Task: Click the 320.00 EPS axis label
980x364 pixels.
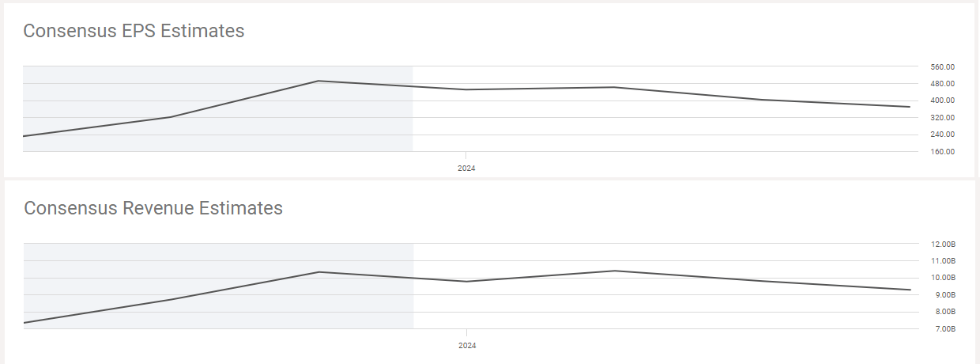Action: pos(943,118)
